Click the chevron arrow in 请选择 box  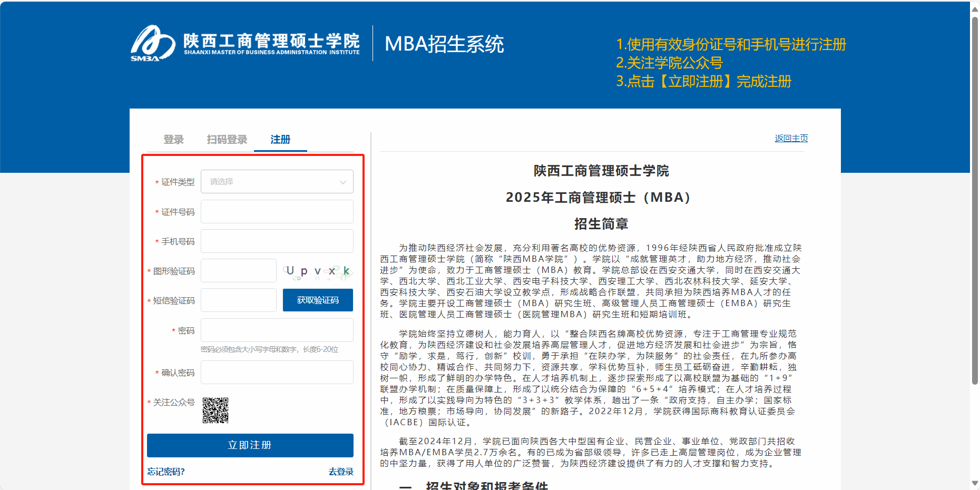[x=343, y=182]
